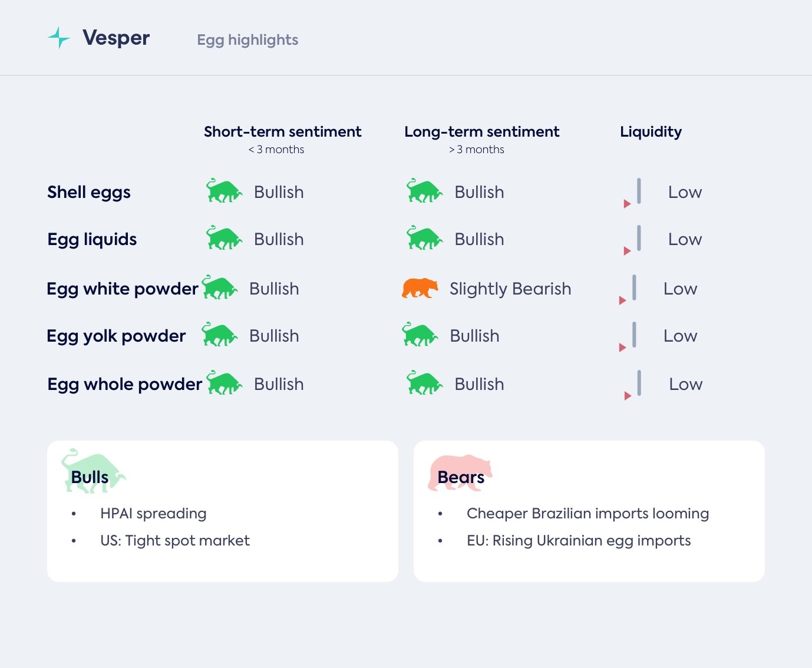Click the Liquidity column header
Viewport: 812px width, 668px height.
651,132
